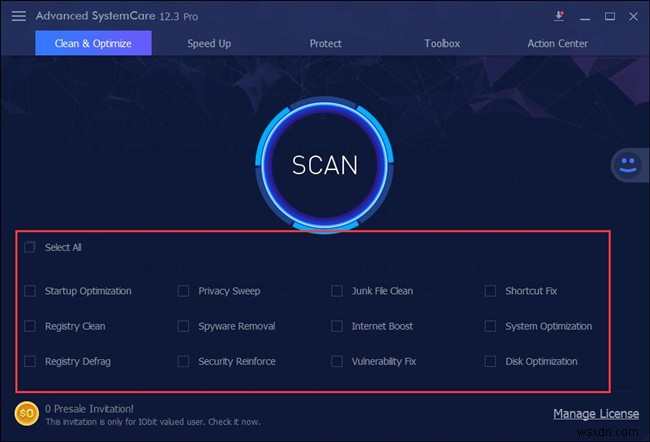Click the update download arrow icon
Viewport: 650px width, 442px height.
pyautogui.click(x=559, y=16)
